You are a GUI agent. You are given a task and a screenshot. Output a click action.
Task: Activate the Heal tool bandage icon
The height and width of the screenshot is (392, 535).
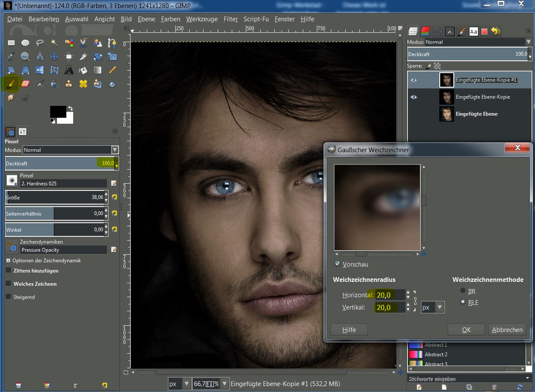click(x=83, y=84)
